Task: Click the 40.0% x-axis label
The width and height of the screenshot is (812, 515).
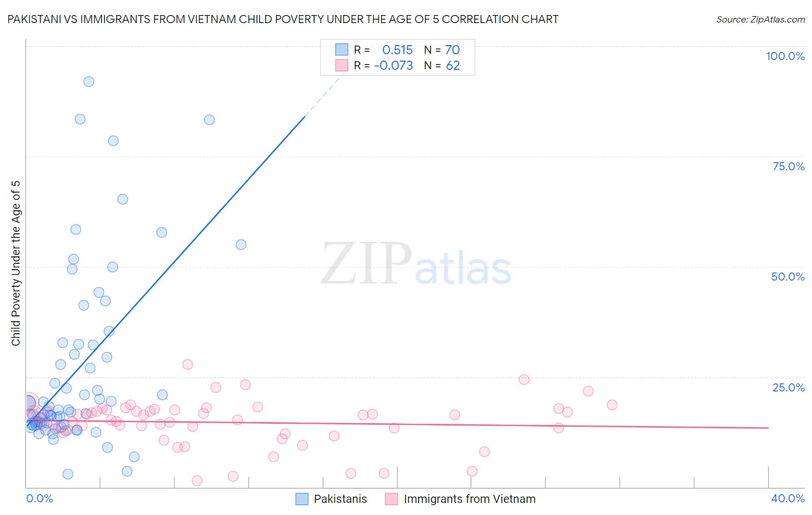Action: [787, 498]
